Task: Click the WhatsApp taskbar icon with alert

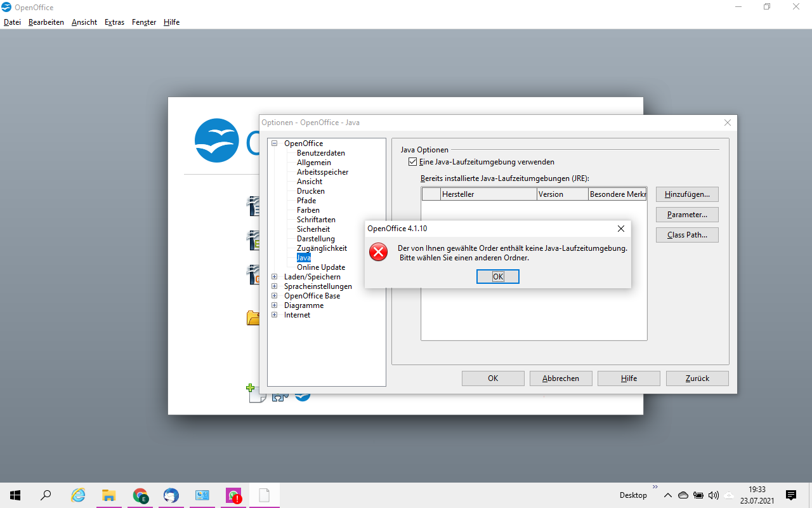Action: 233,495
